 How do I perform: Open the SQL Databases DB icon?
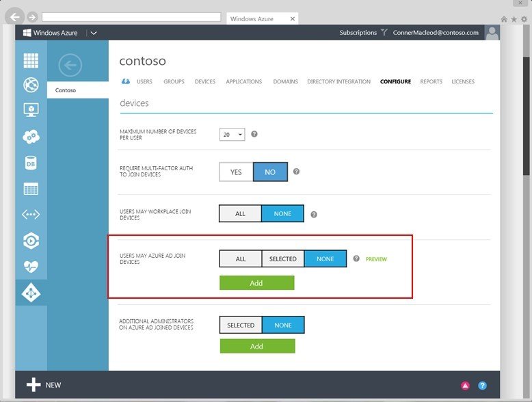click(x=31, y=163)
